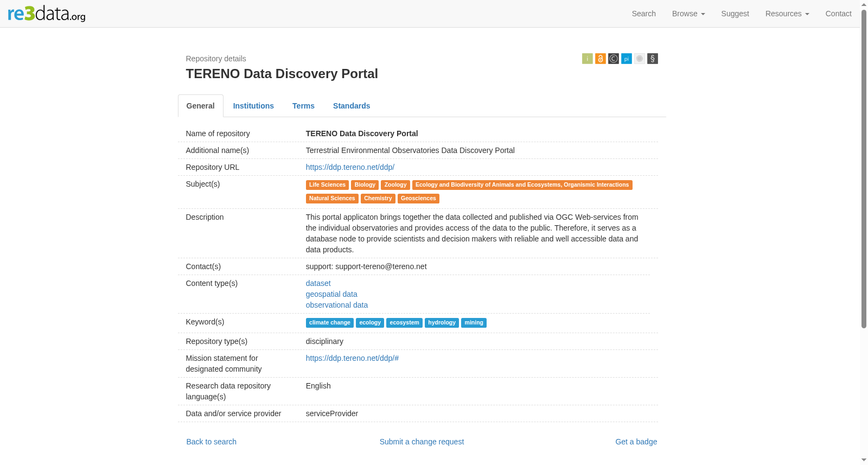Open the Terms tab
The image size is (868, 465).
click(303, 106)
